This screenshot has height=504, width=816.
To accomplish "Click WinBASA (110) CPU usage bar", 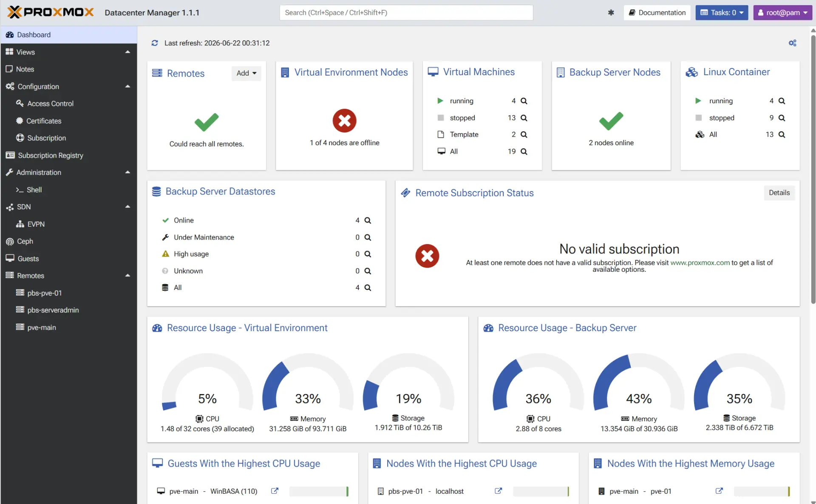I will click(319, 491).
